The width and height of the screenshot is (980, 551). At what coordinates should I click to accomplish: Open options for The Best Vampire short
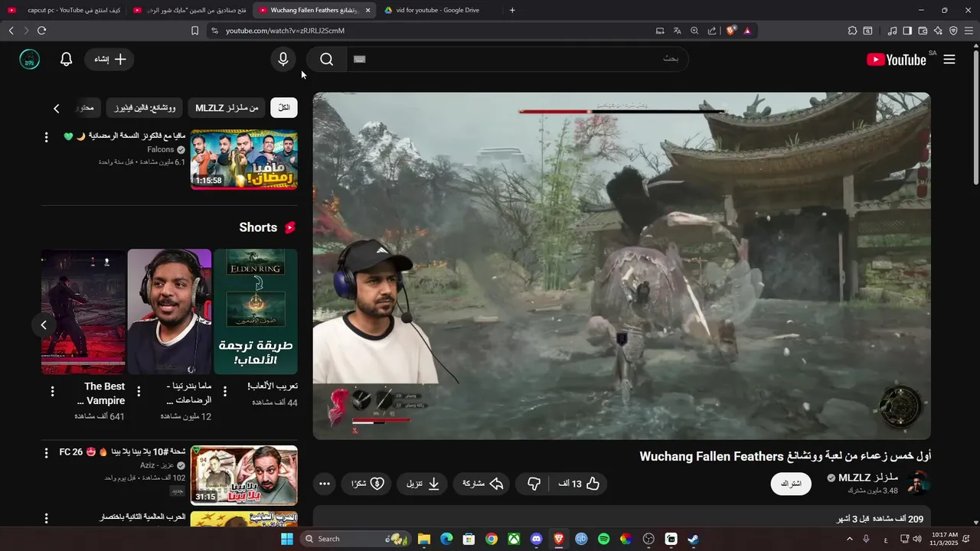52,391
